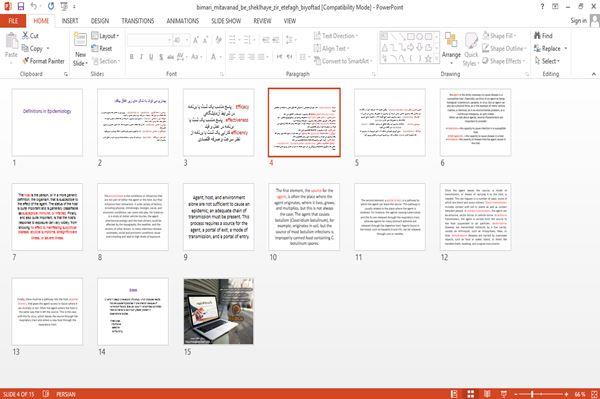600x399 pixels.
Task: Select slide 15 thumbnail with laptop photo
Action: pyautogui.click(x=218, y=311)
